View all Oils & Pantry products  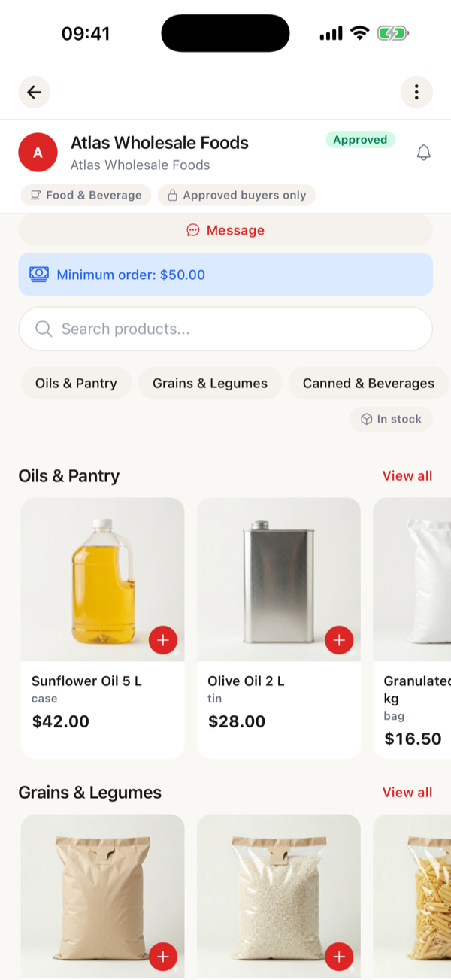[407, 475]
